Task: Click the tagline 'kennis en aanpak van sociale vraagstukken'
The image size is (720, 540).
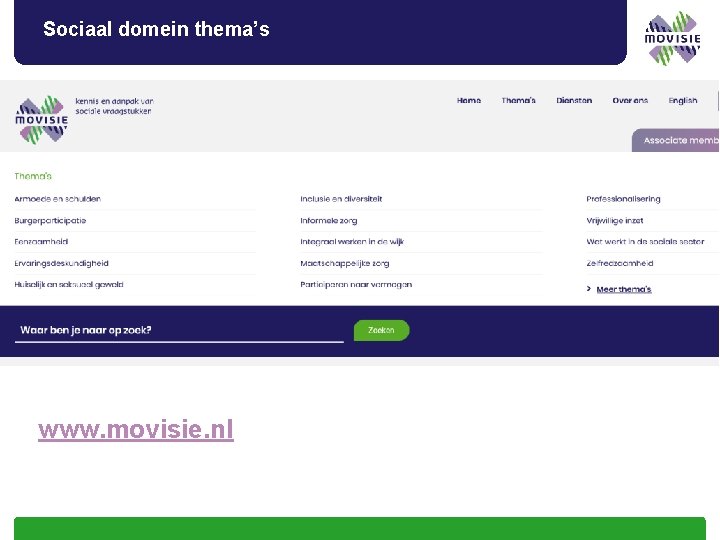Action: pyautogui.click(x=114, y=106)
